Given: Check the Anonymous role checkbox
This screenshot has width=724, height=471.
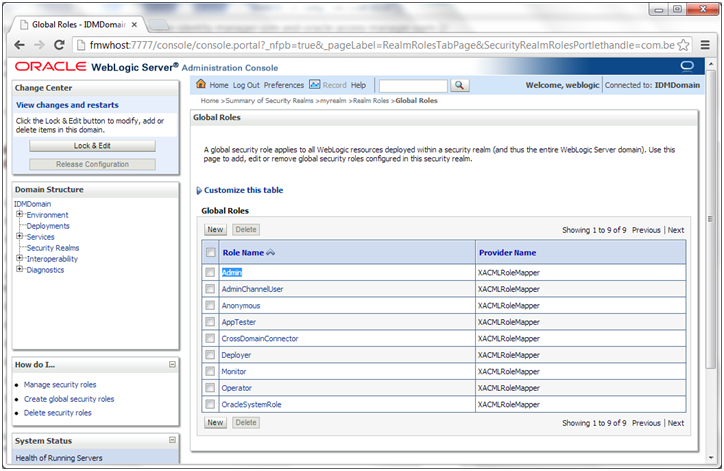Looking at the screenshot, I should [210, 305].
